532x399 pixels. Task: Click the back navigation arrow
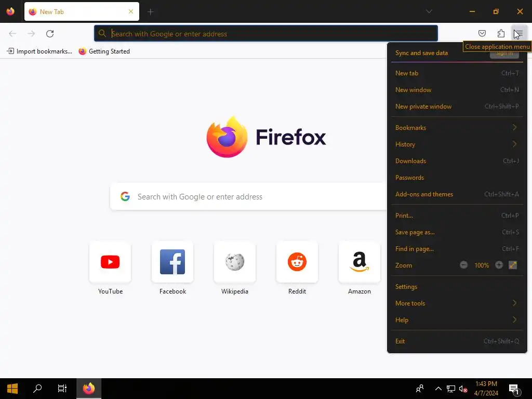tap(12, 34)
